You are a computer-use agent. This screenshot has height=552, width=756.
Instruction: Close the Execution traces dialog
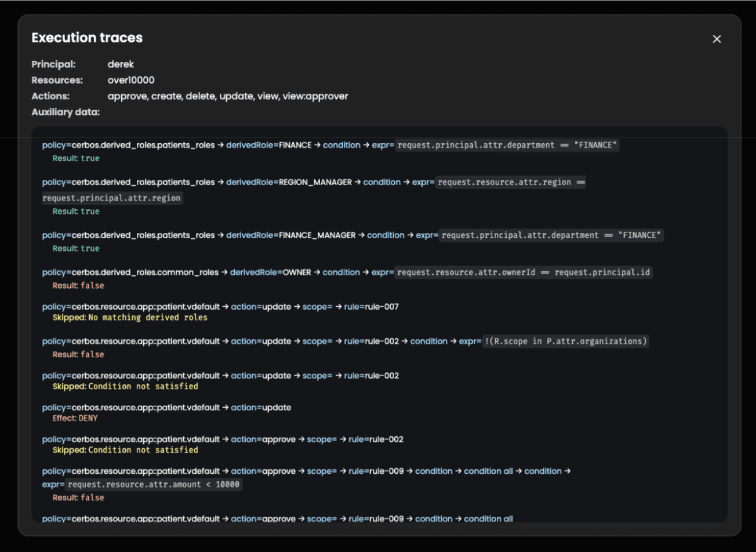717,39
